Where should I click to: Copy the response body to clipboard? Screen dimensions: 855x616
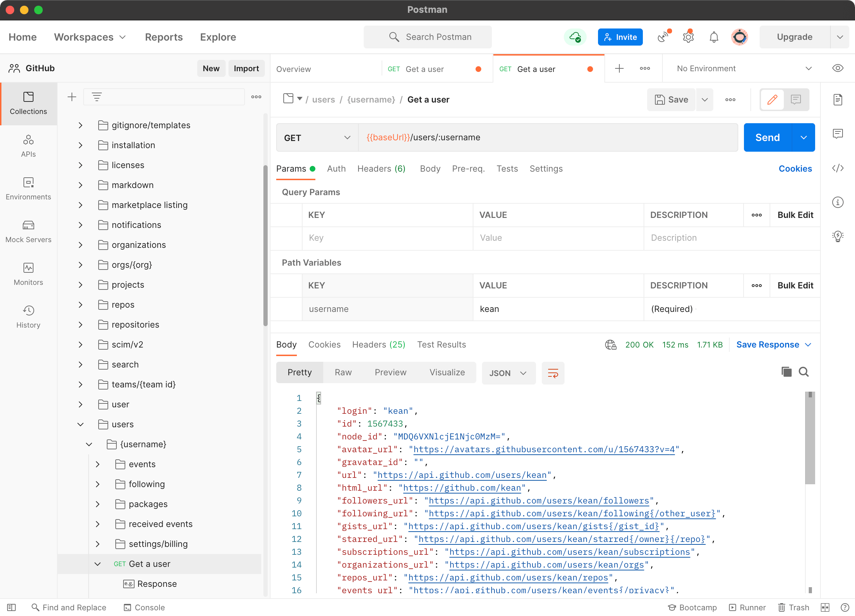coord(786,372)
